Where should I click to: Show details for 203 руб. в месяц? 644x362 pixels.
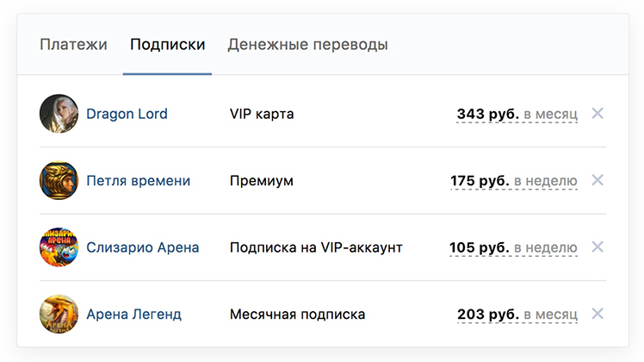517,315
